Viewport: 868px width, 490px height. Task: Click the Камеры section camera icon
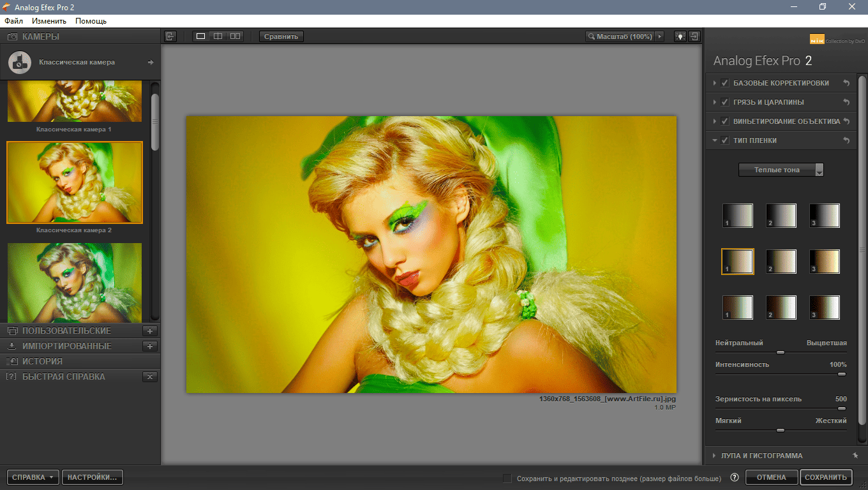[x=12, y=37]
